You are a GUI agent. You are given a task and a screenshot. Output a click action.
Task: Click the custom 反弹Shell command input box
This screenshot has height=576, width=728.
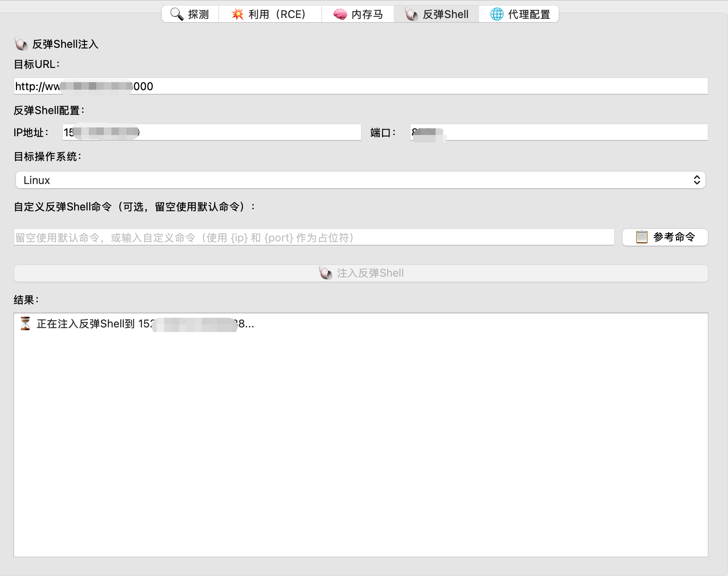[x=314, y=237]
